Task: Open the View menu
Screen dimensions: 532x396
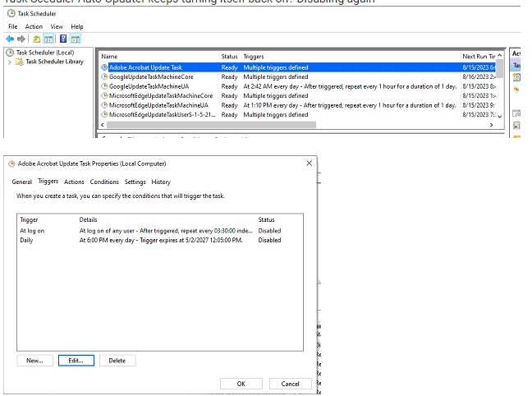Action: [x=57, y=26]
